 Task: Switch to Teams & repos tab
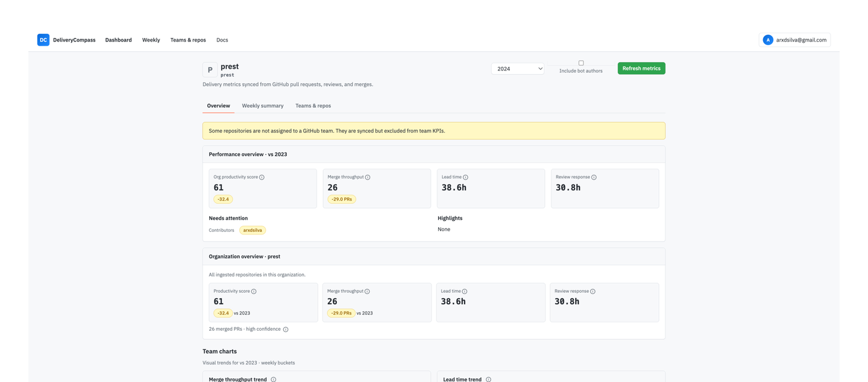313,105
